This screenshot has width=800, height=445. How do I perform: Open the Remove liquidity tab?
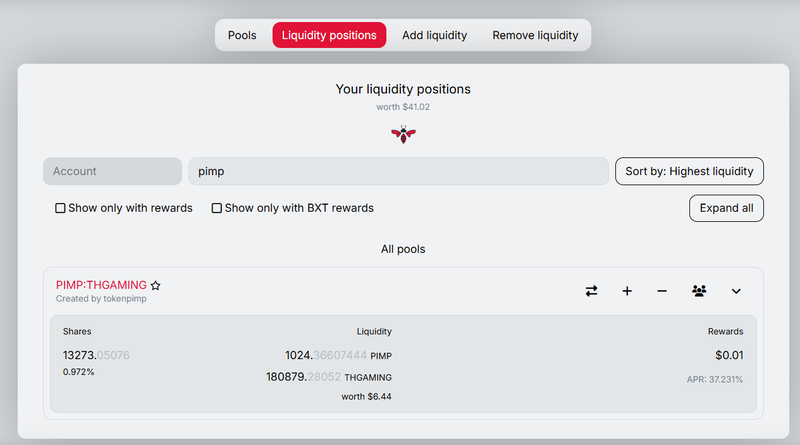(x=535, y=35)
